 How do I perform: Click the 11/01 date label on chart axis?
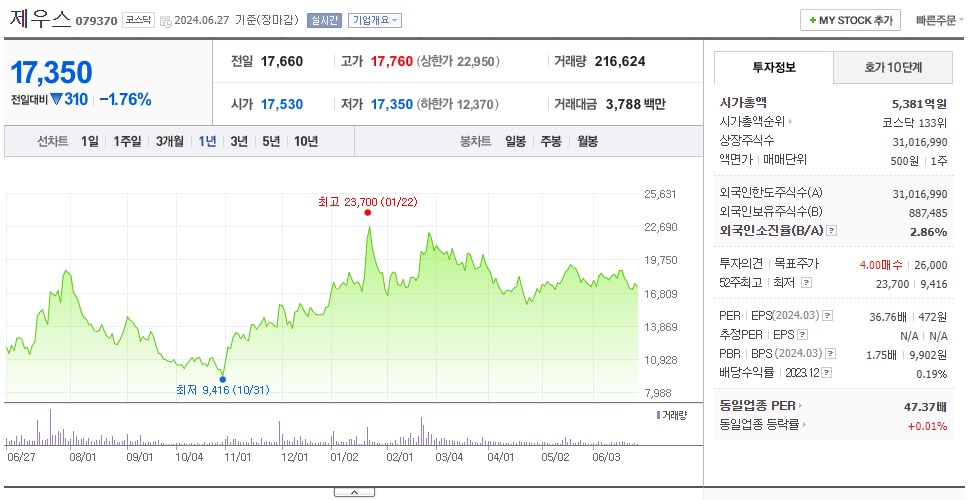coord(238,457)
